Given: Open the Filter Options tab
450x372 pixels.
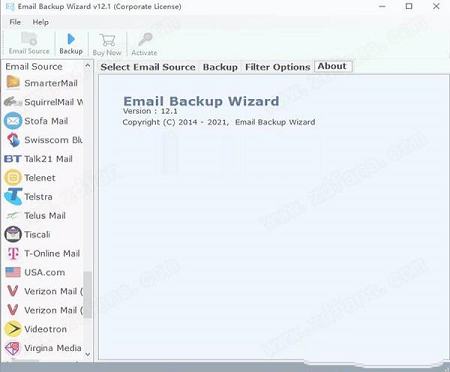Looking at the screenshot, I should (x=278, y=67).
